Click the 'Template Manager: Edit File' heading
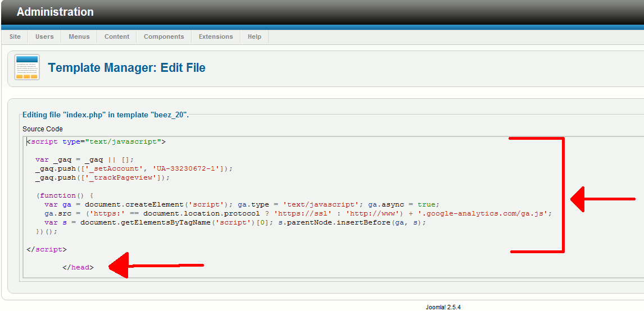This screenshot has height=311, width=644. click(x=126, y=68)
